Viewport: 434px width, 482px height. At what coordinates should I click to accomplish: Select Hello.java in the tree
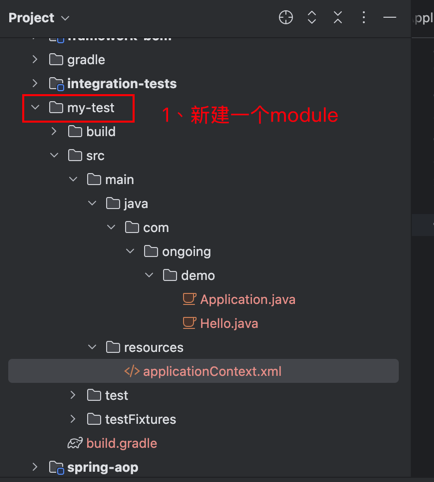tap(229, 324)
